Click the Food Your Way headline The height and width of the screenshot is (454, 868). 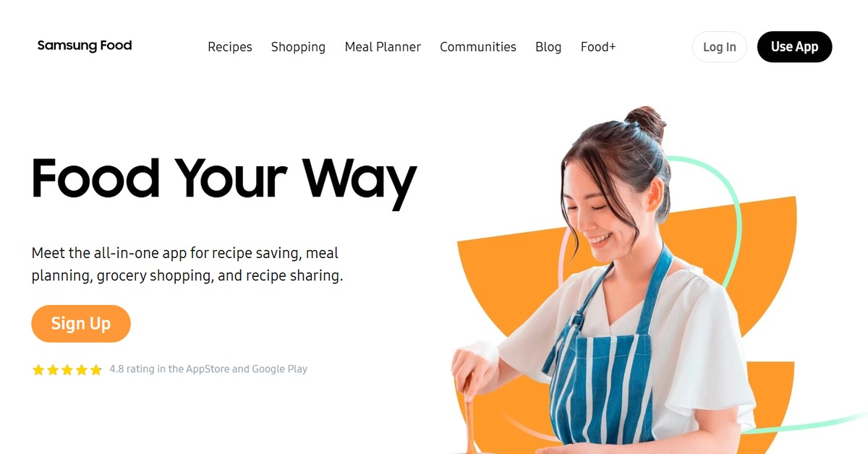tap(224, 178)
